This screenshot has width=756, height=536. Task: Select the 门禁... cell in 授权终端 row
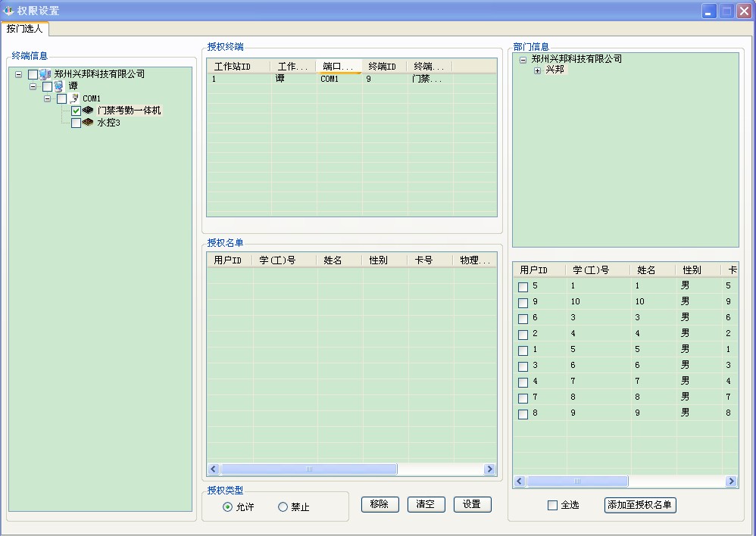[x=430, y=79]
